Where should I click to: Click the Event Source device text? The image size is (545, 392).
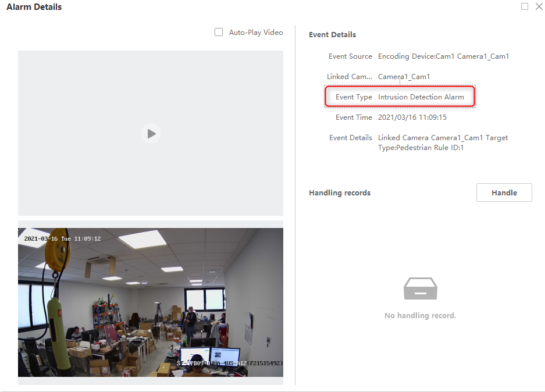444,56
